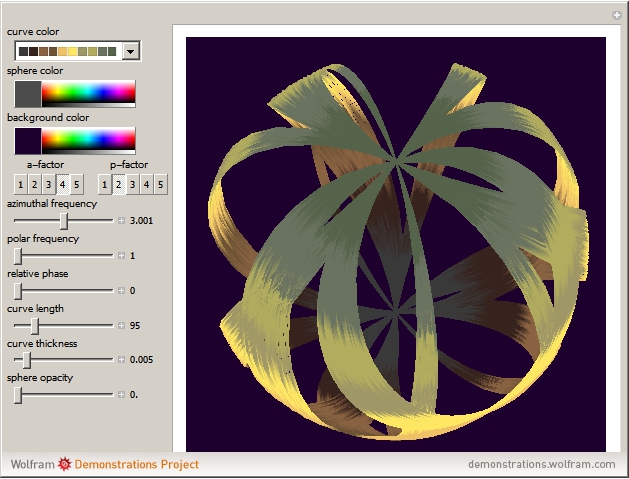This screenshot has width=629, height=479.
Task: Click the 'background color' label
Action: click(48, 118)
